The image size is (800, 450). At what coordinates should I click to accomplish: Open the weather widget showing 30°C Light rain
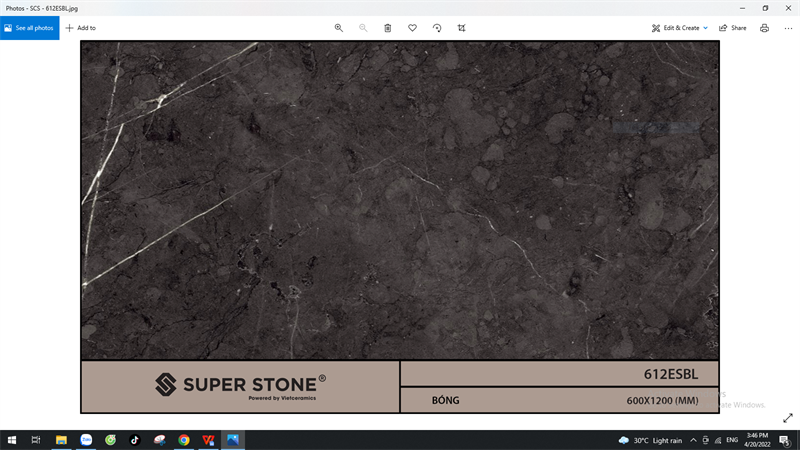click(x=650, y=440)
